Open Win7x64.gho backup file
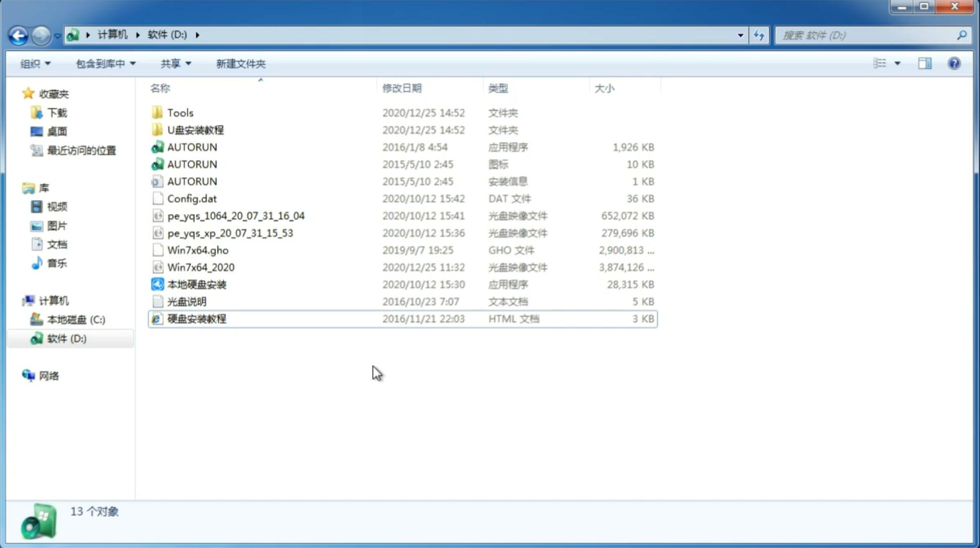 (198, 250)
